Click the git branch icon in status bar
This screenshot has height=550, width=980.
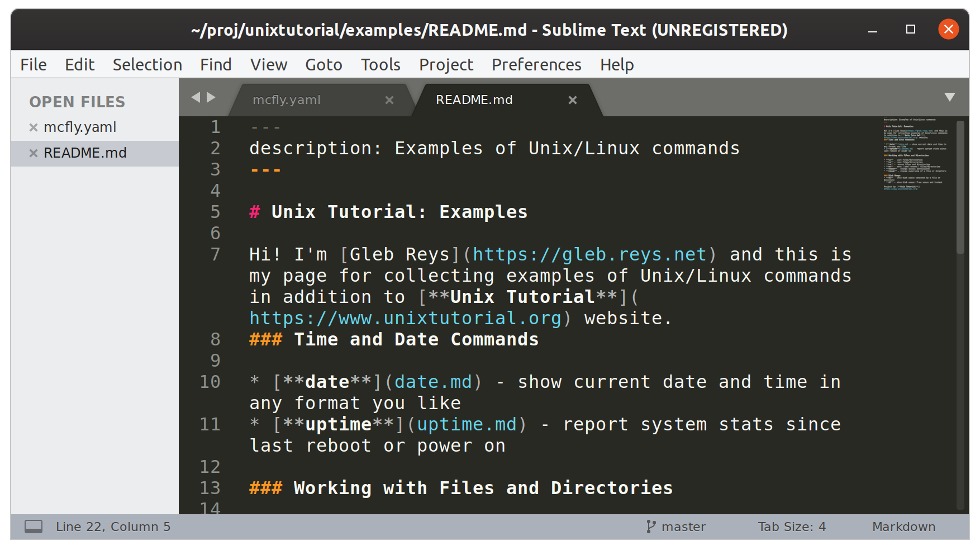651,527
